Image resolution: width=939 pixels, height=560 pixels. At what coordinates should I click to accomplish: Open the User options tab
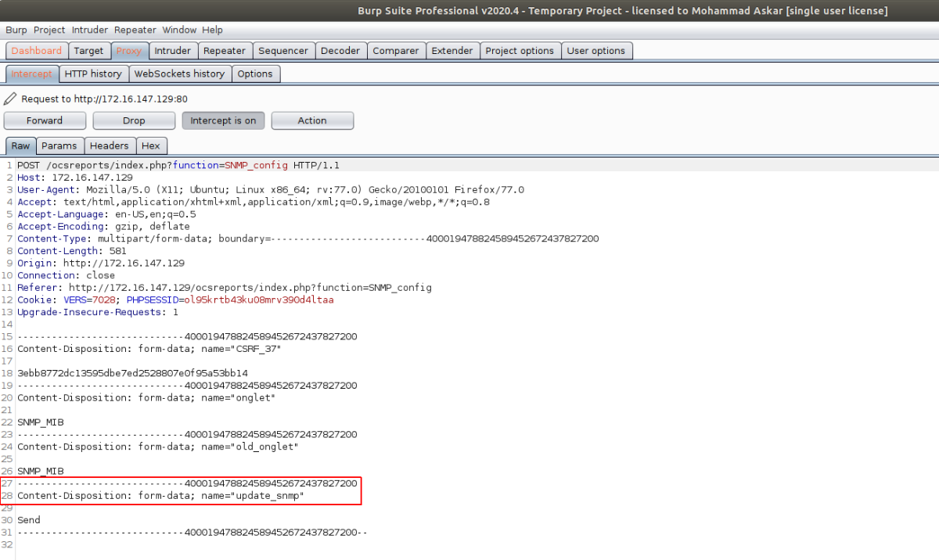(596, 51)
